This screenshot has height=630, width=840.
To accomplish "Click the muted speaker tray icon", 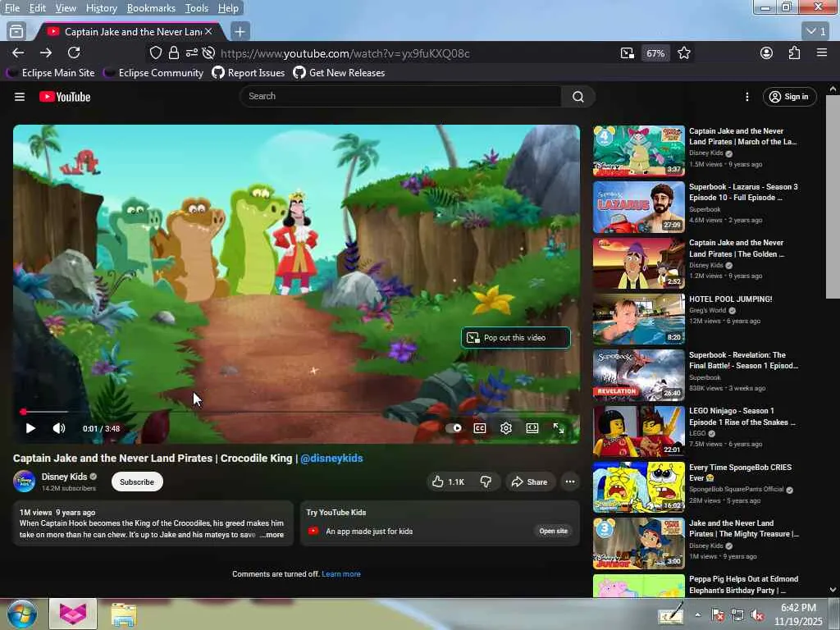I will pos(757,615).
